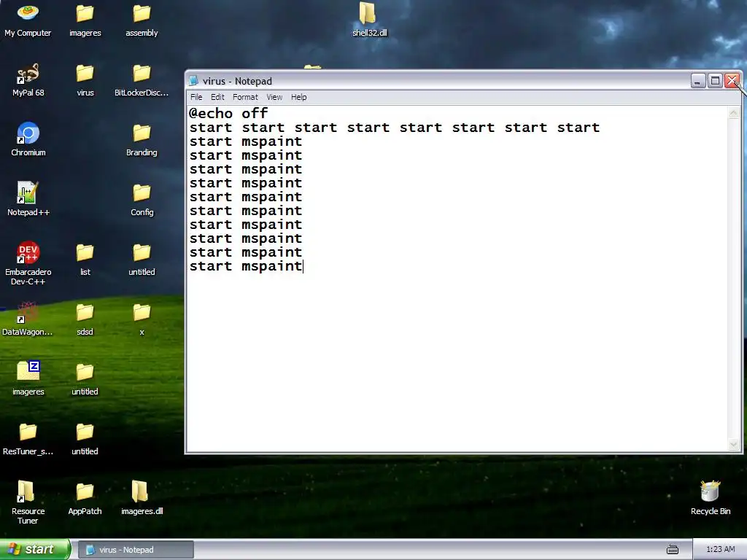Click the 1:23 AM taskbar clock

click(720, 550)
